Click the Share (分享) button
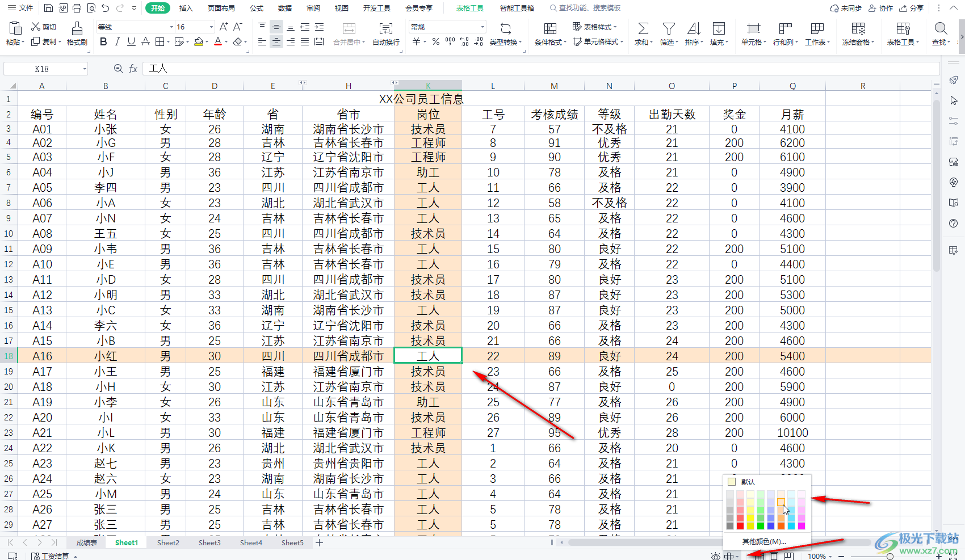 coord(912,8)
